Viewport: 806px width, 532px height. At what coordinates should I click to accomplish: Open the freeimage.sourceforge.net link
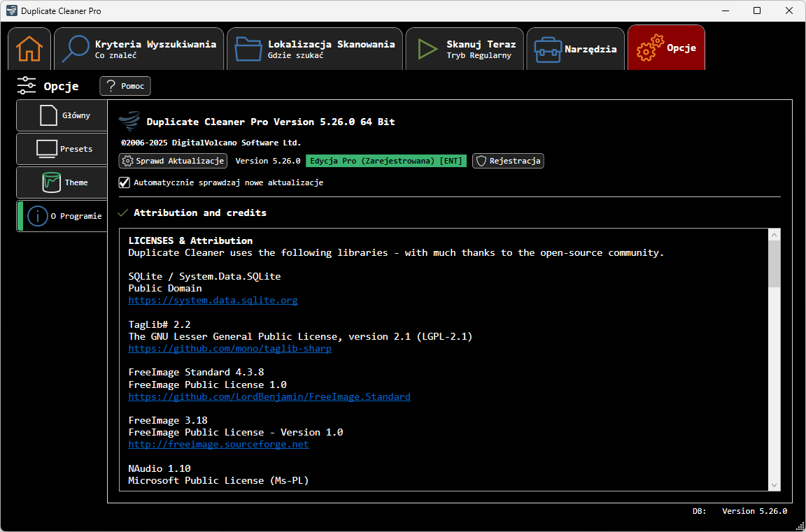point(218,444)
